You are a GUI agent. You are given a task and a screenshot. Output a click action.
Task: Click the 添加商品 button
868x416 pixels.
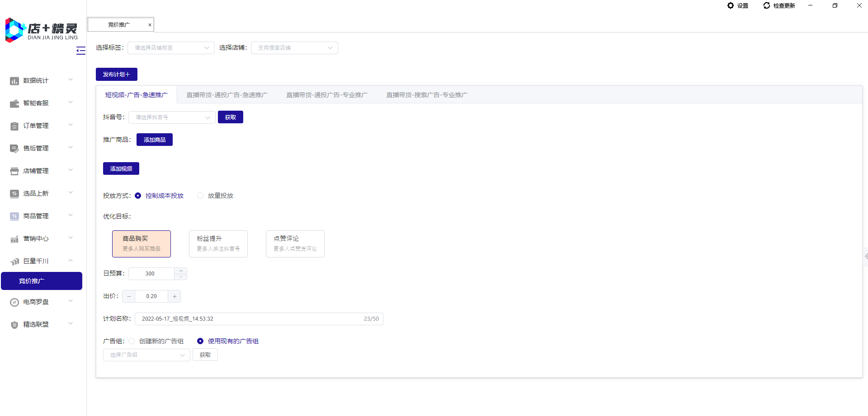pos(154,140)
